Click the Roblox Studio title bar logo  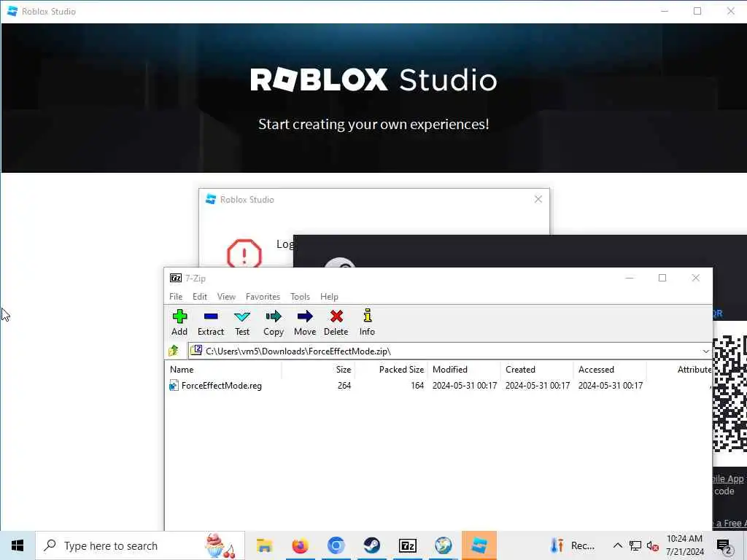(x=12, y=11)
